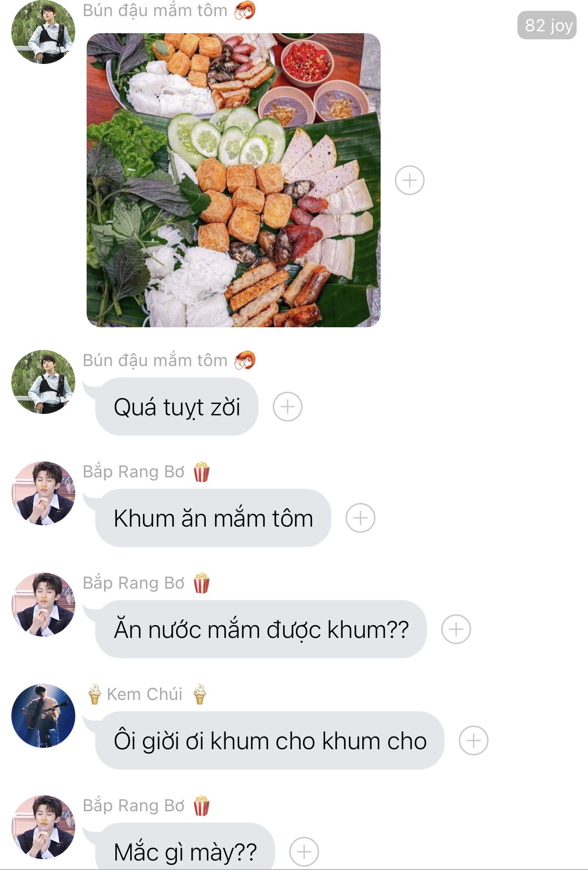Open Bắp Rang Bơ avatar beside "Mắc gì mày??"
This screenshot has height=870, width=588.
tap(43, 827)
